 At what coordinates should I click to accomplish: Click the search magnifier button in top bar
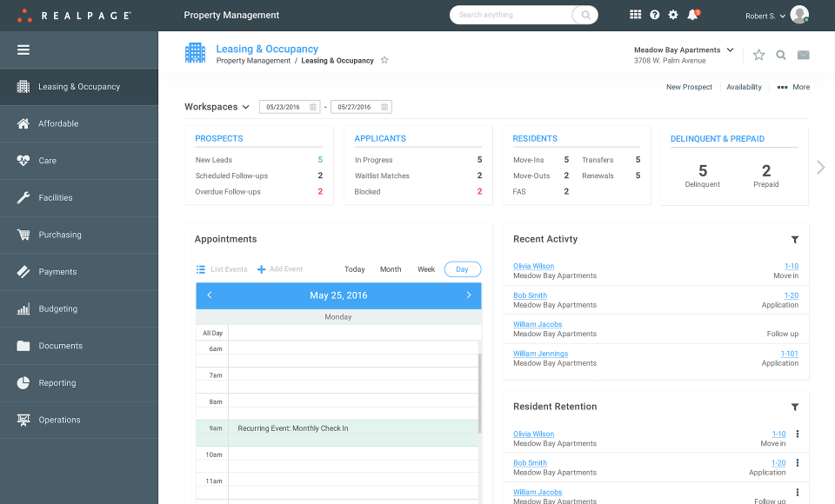pyautogui.click(x=585, y=15)
